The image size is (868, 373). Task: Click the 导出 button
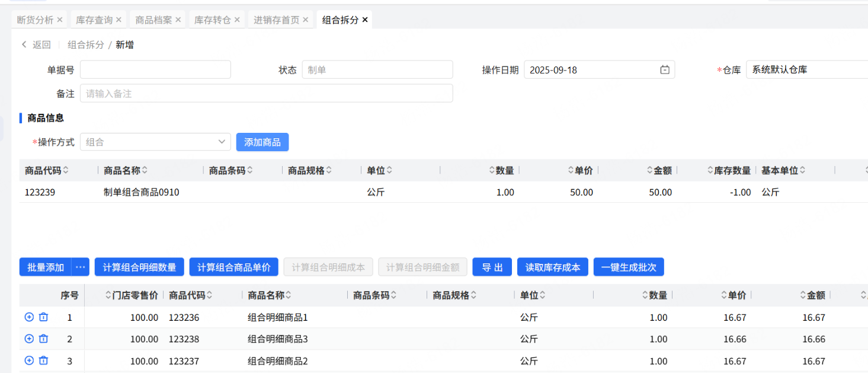[x=492, y=267]
